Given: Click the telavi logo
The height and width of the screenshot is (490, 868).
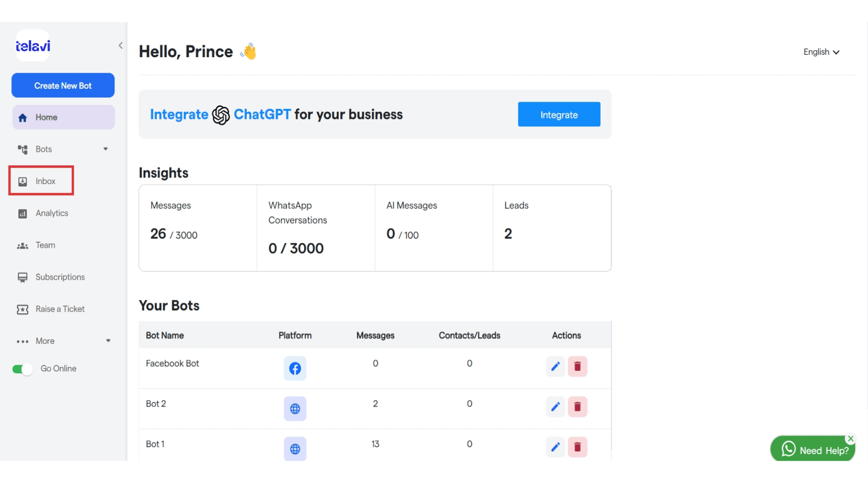Looking at the screenshot, I should click(x=33, y=46).
